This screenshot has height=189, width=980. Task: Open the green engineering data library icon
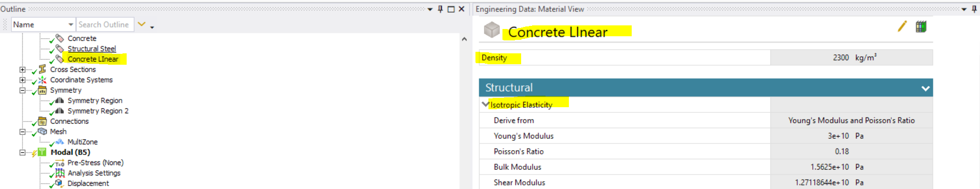tap(921, 26)
